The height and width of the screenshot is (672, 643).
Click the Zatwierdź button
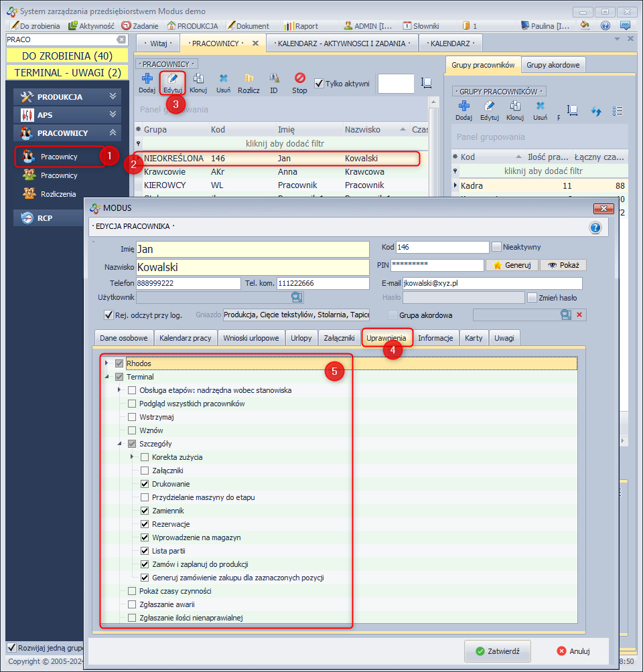498,651
